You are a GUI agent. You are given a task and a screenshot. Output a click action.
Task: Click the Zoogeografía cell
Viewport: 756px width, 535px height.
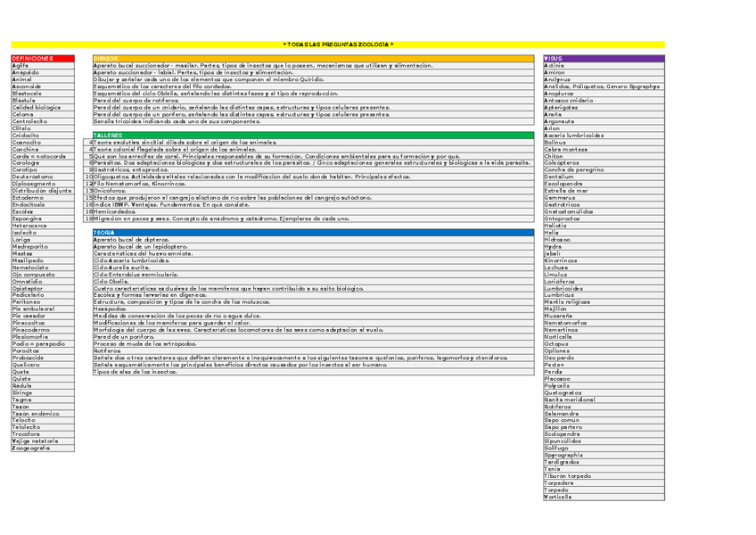[37, 448]
